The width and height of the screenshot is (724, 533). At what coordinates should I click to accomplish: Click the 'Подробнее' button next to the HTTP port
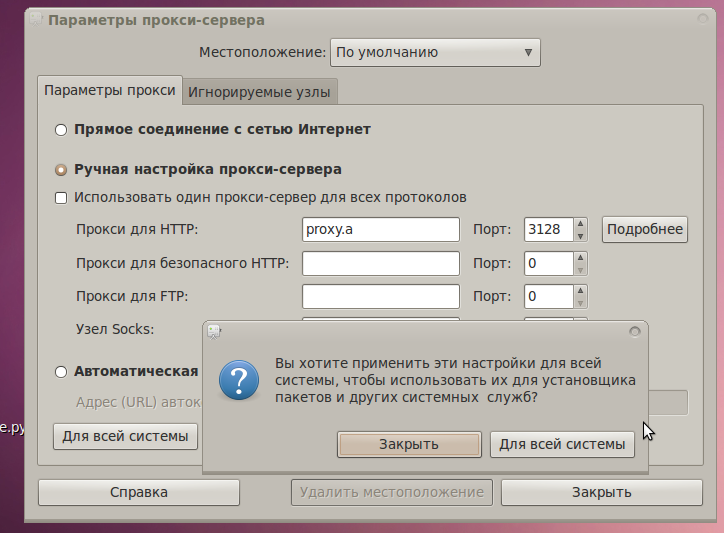[x=645, y=230]
